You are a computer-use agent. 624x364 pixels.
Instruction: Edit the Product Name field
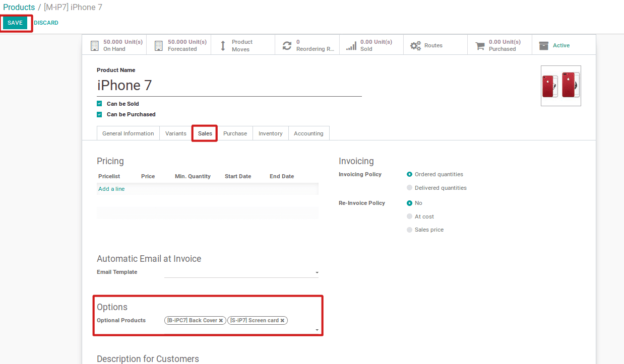point(229,86)
